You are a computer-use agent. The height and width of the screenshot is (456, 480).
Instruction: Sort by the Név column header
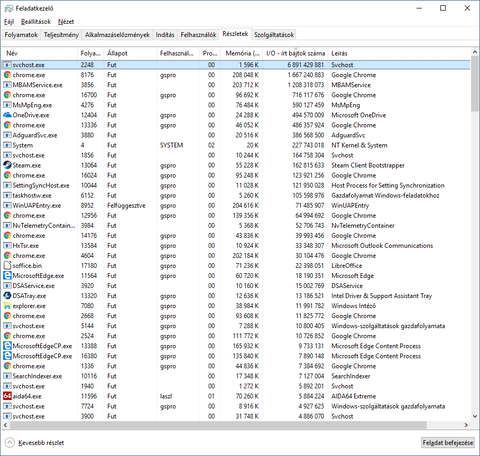click(39, 53)
